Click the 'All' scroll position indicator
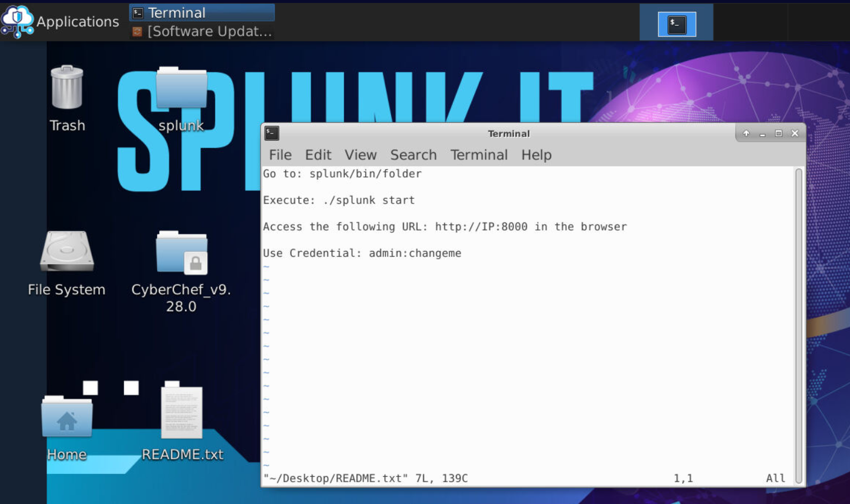 click(775, 478)
